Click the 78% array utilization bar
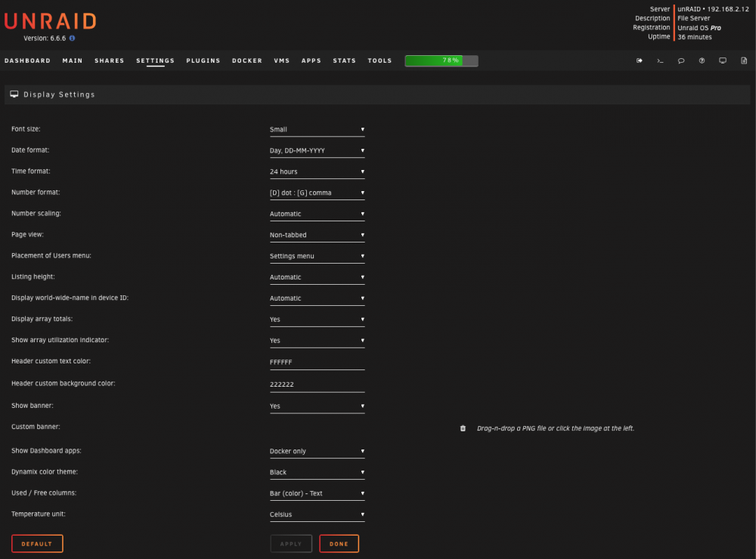The width and height of the screenshot is (756, 559). tap(442, 60)
